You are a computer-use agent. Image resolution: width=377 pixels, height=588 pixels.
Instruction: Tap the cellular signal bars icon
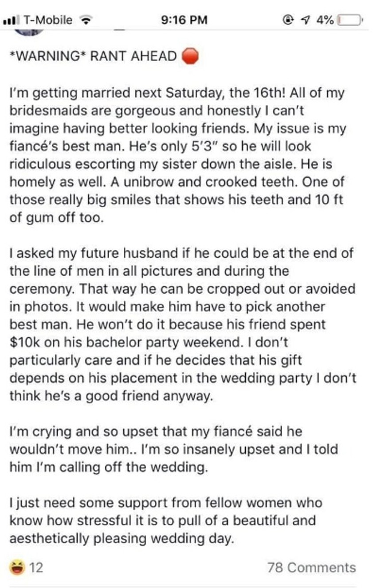point(12,20)
